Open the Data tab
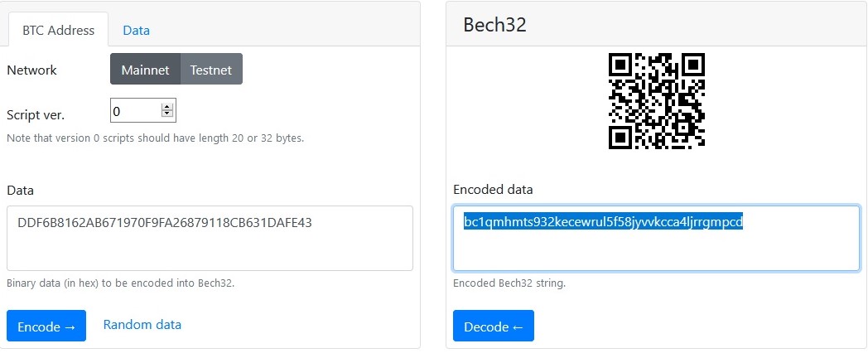Screen dimensions: 868x358 point(136,30)
